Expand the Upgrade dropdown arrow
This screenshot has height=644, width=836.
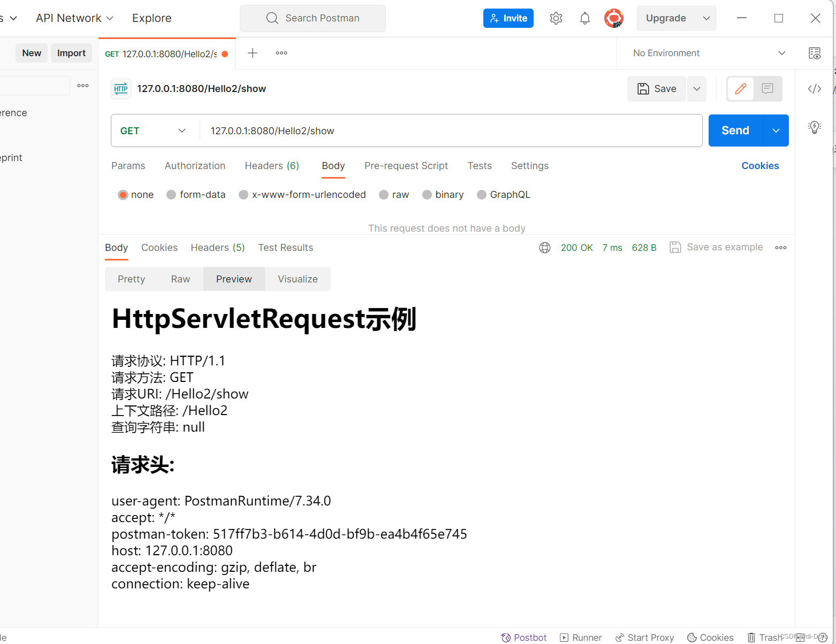tap(706, 18)
